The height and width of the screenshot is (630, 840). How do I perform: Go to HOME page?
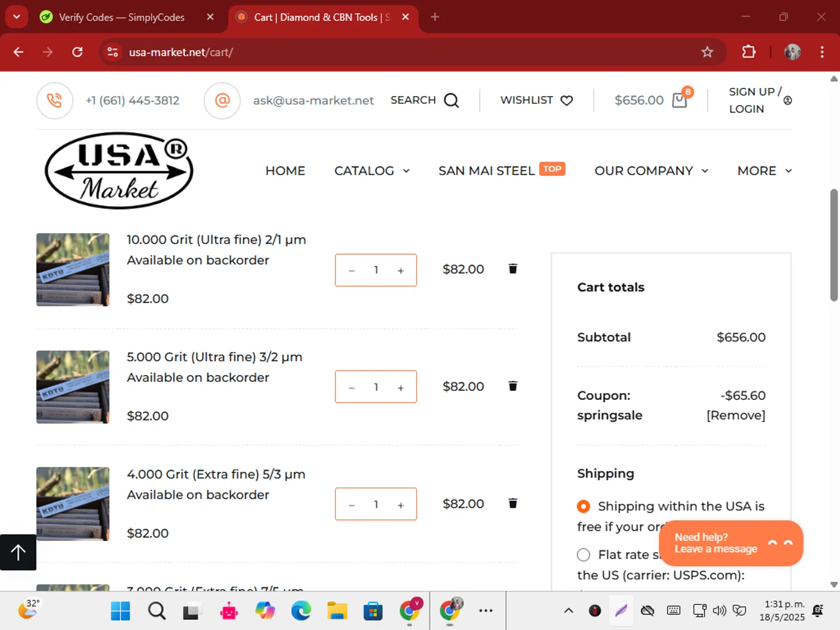pos(285,171)
